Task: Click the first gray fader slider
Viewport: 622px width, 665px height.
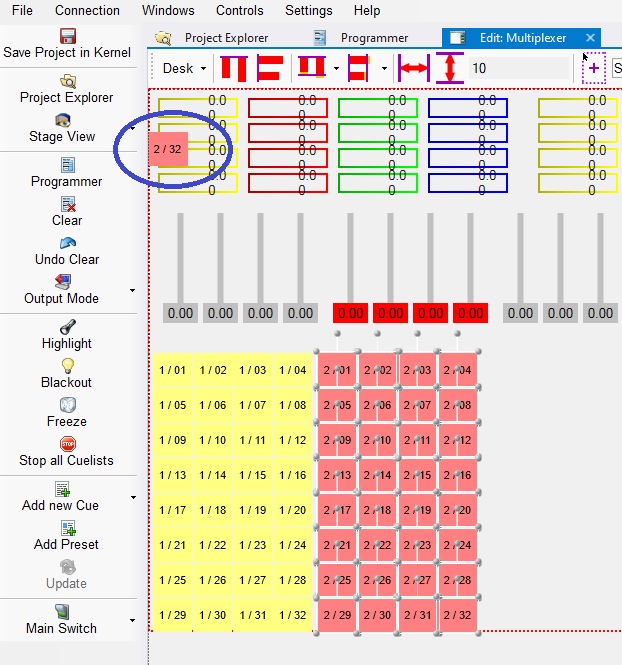Action: point(180,258)
